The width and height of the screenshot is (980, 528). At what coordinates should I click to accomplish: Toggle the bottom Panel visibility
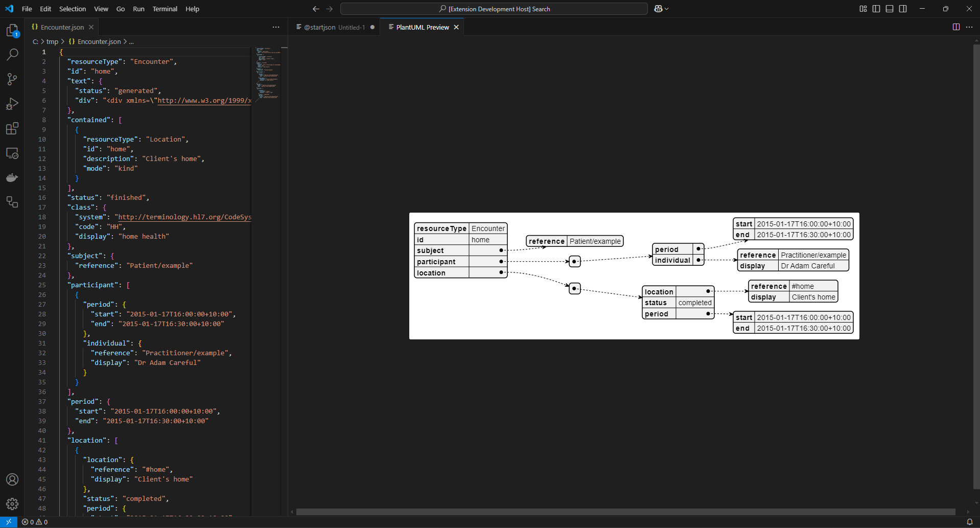point(890,9)
